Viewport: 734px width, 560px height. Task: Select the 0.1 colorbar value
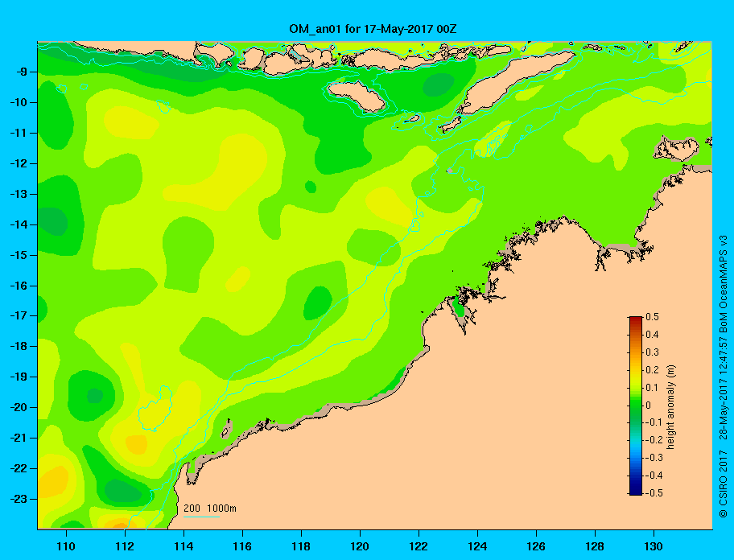click(653, 388)
